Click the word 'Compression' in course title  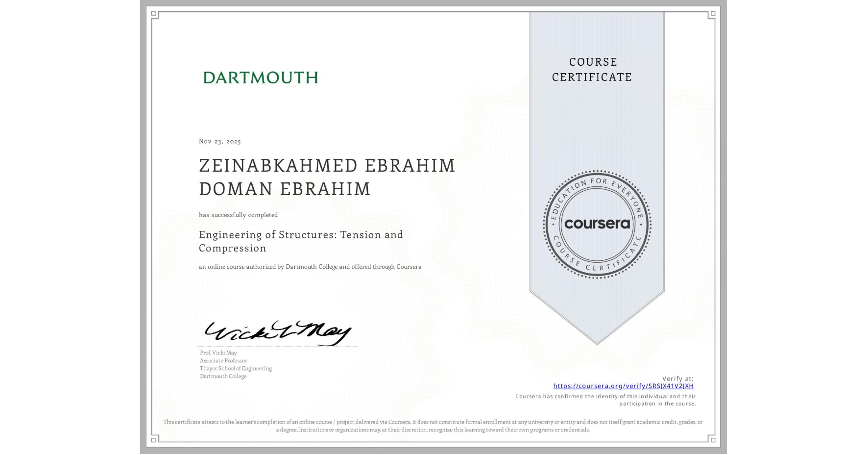(x=233, y=248)
